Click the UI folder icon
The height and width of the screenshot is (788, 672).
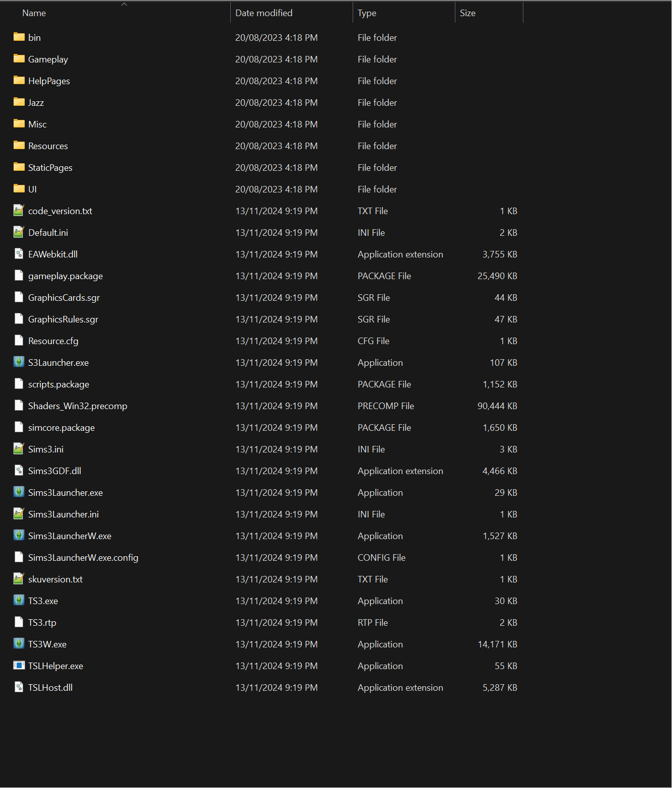[x=19, y=188]
